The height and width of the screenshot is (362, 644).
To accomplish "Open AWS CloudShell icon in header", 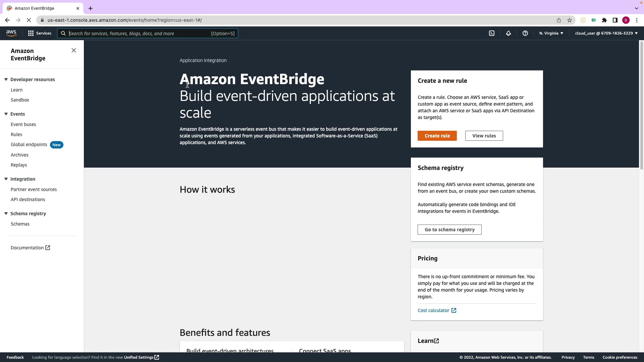I will pyautogui.click(x=492, y=33).
